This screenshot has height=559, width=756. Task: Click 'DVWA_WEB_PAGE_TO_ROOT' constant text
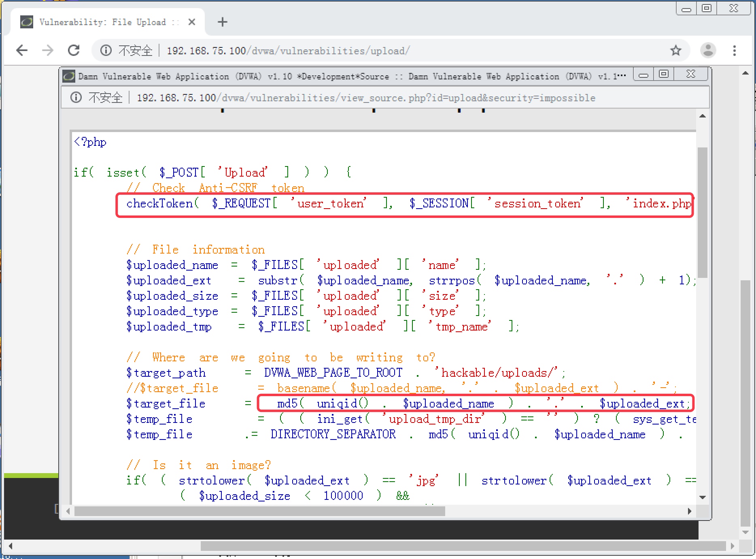click(333, 373)
